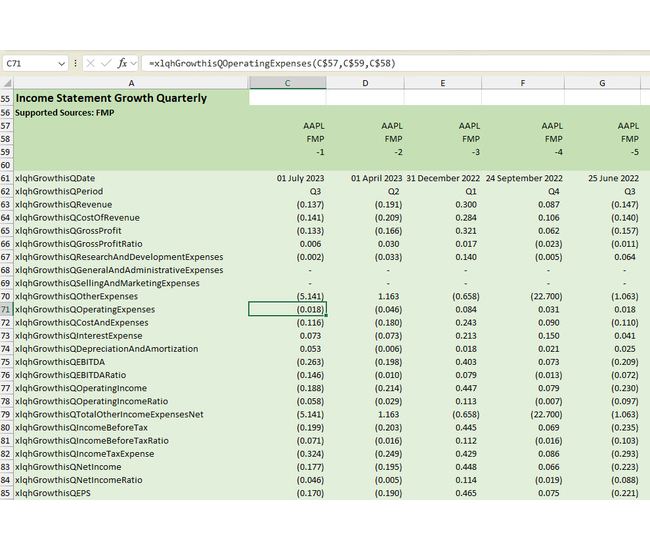This screenshot has height=550, width=650.
Task: Select column C header
Action: tap(287, 83)
